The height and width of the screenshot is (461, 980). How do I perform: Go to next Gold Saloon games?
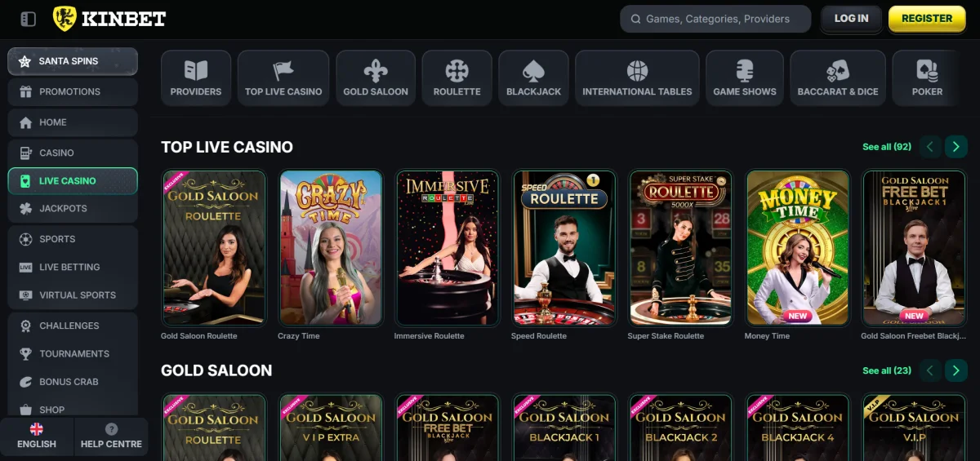click(955, 370)
